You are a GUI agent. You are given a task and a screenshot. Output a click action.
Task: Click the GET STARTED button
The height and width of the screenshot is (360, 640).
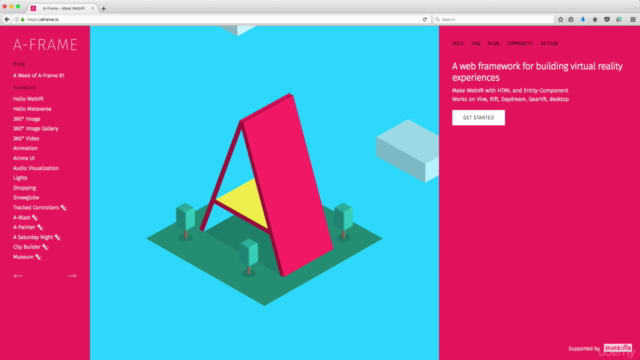click(478, 118)
